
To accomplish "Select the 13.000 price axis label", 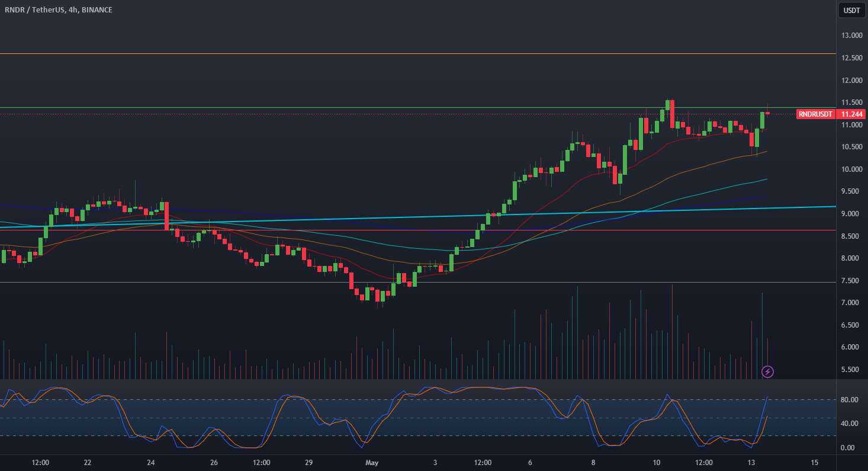I will (x=851, y=36).
